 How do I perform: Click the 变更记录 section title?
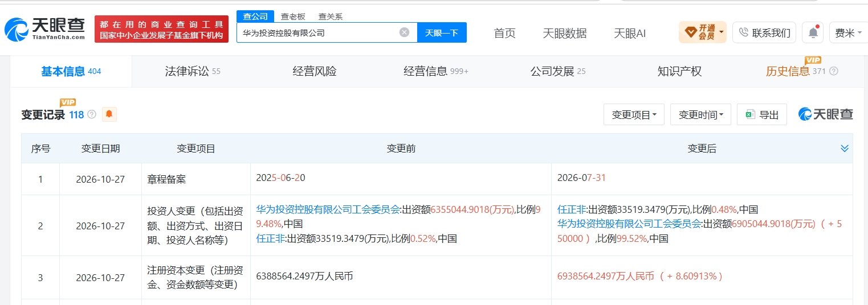tap(43, 115)
